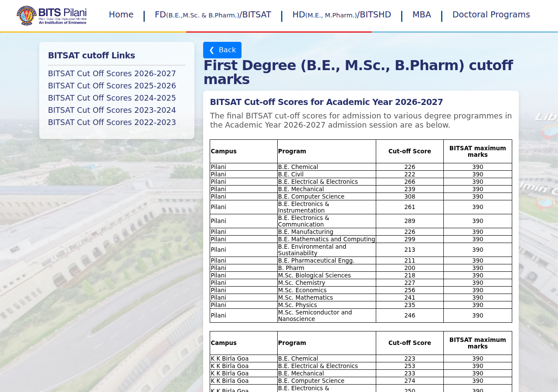Select Pilani 'B.E. Electrical & Electronics' cell
558x392 pixels.
click(327, 182)
